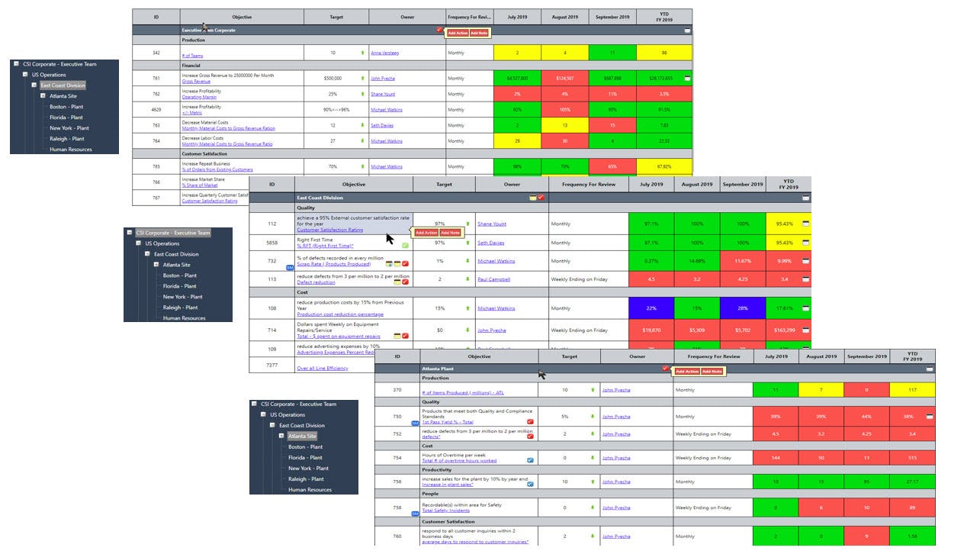Viewport: 980px width, 551px height.
Task: Select Boston - Plant in tree with East Coast selected
Action: [x=66, y=107]
